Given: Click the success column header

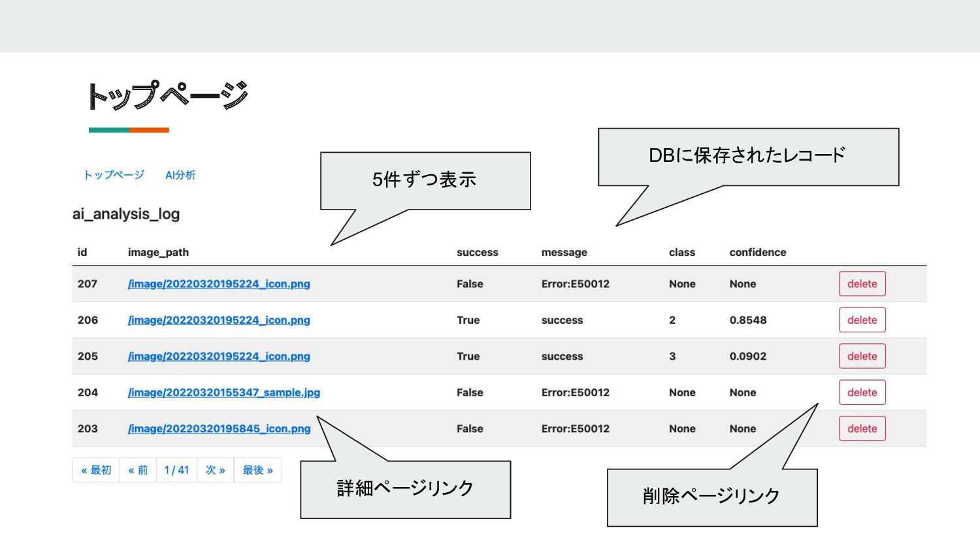Looking at the screenshot, I should pos(478,253).
